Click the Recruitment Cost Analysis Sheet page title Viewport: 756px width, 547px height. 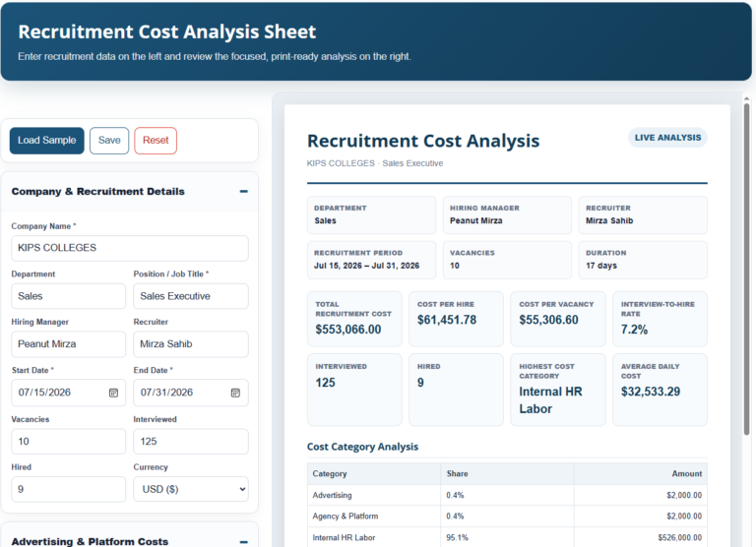(166, 31)
